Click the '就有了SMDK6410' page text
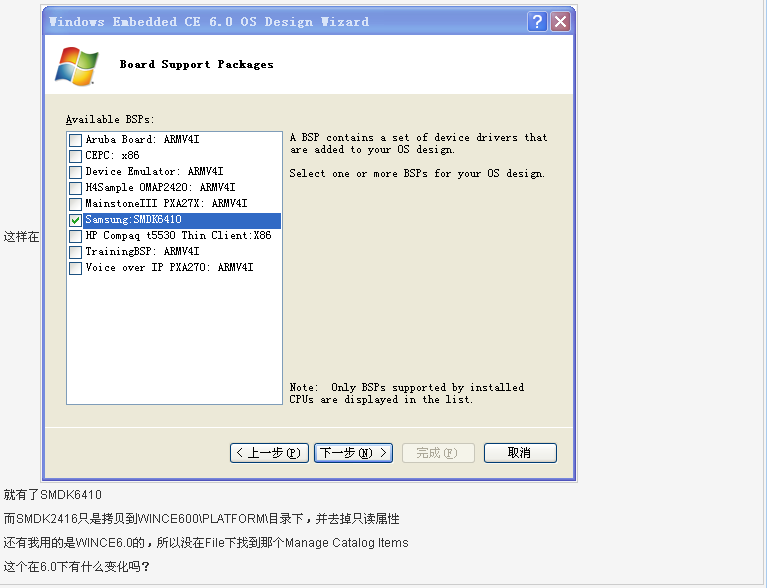This screenshot has height=588, width=767. pos(53,495)
